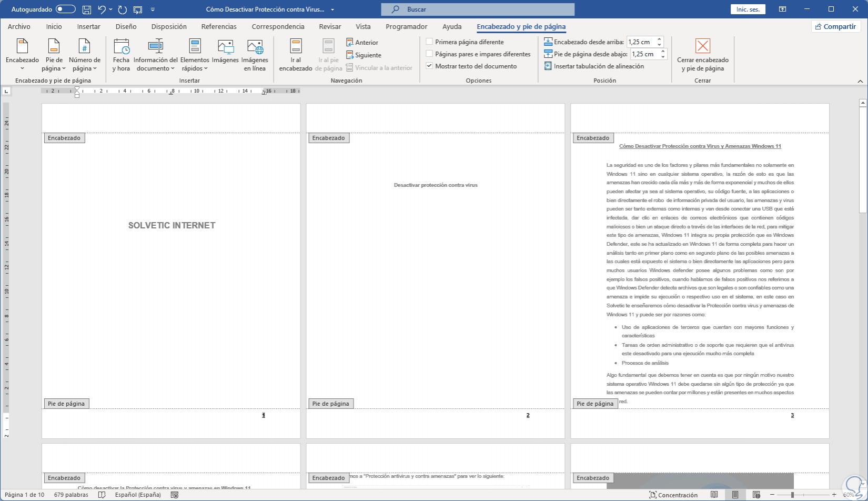Switch to the Programador tab

click(407, 26)
